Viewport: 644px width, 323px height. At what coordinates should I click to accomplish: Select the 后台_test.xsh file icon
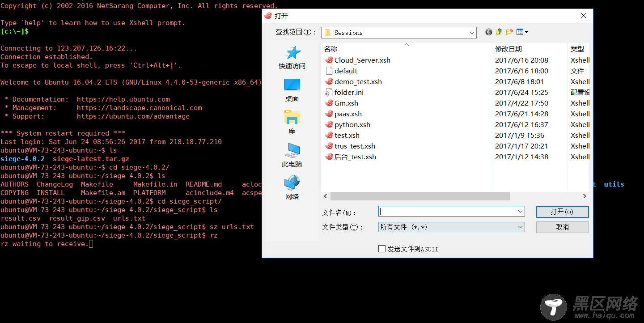point(329,157)
